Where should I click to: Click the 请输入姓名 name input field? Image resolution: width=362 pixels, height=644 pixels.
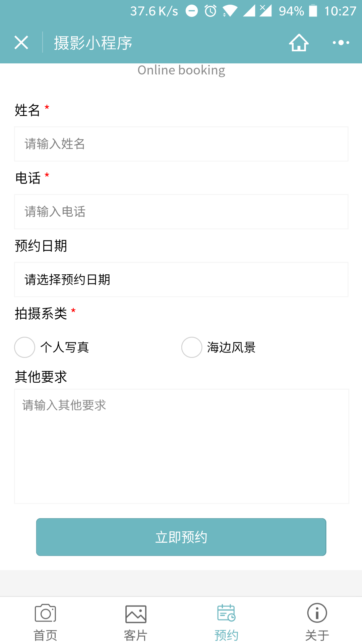[x=181, y=144]
